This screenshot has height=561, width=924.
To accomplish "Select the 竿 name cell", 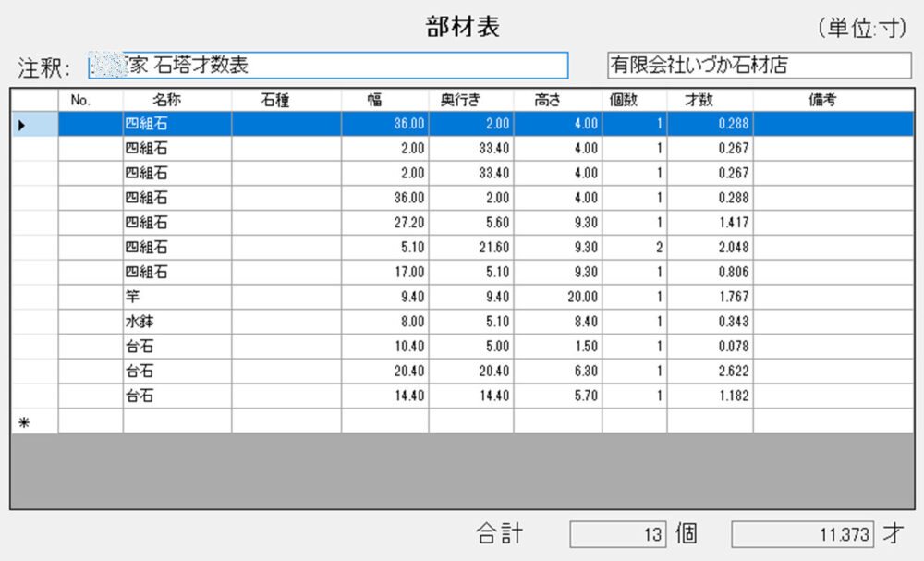I will (x=176, y=297).
